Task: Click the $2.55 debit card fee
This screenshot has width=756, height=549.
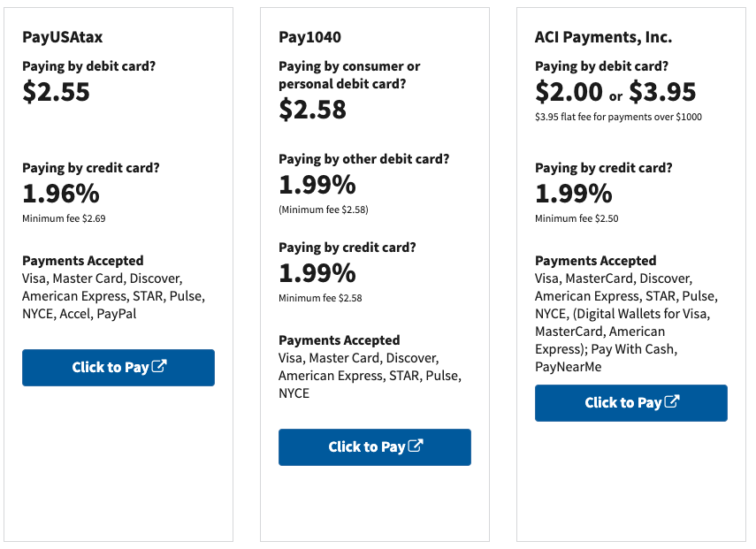Action: coord(56,92)
